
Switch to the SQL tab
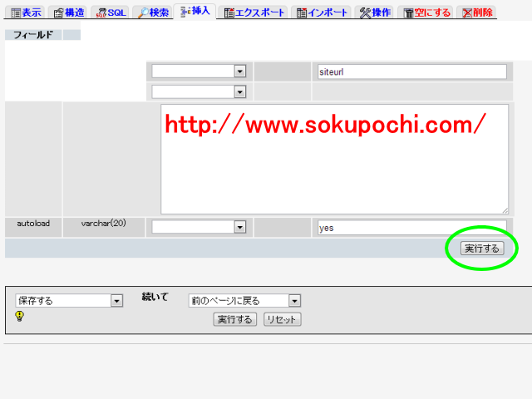pos(111,12)
